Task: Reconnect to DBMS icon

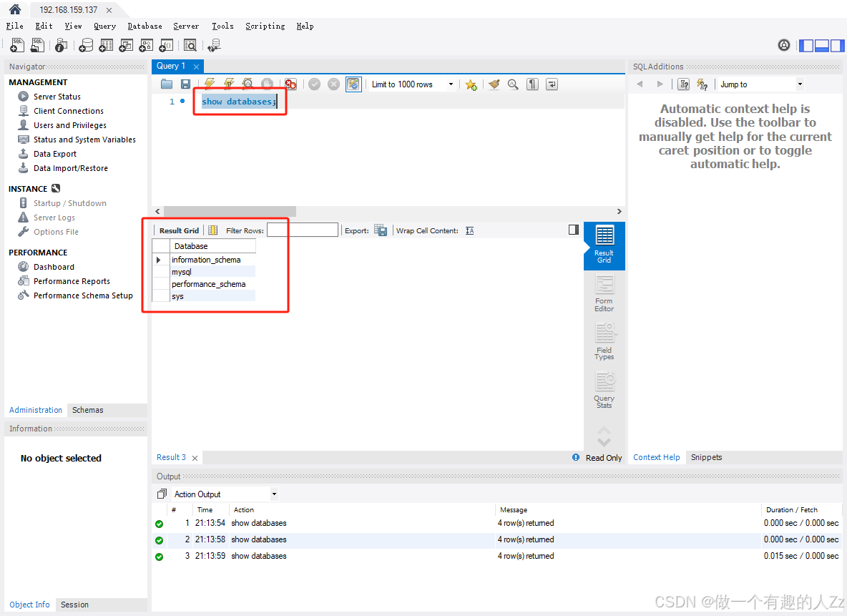Action: [x=215, y=45]
